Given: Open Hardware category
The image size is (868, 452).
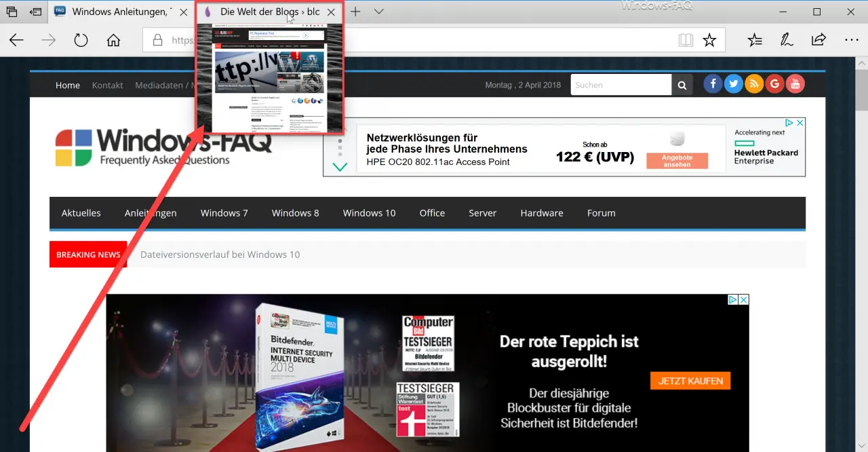Looking at the screenshot, I should coord(542,212).
